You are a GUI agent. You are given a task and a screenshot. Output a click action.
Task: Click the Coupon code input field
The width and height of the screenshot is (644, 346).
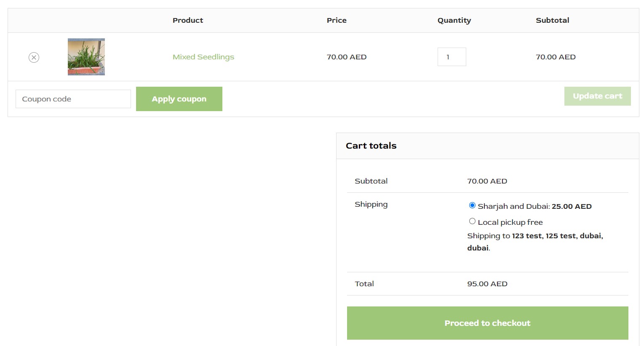coord(73,98)
